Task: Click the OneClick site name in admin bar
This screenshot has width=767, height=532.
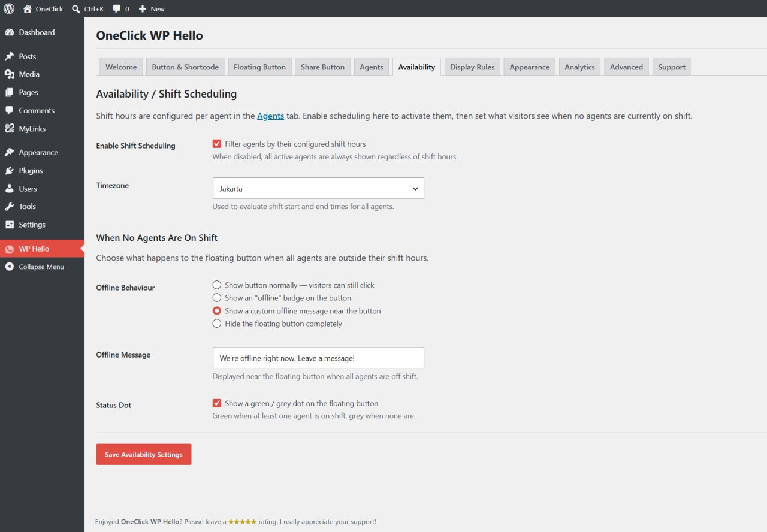Action: (x=49, y=9)
